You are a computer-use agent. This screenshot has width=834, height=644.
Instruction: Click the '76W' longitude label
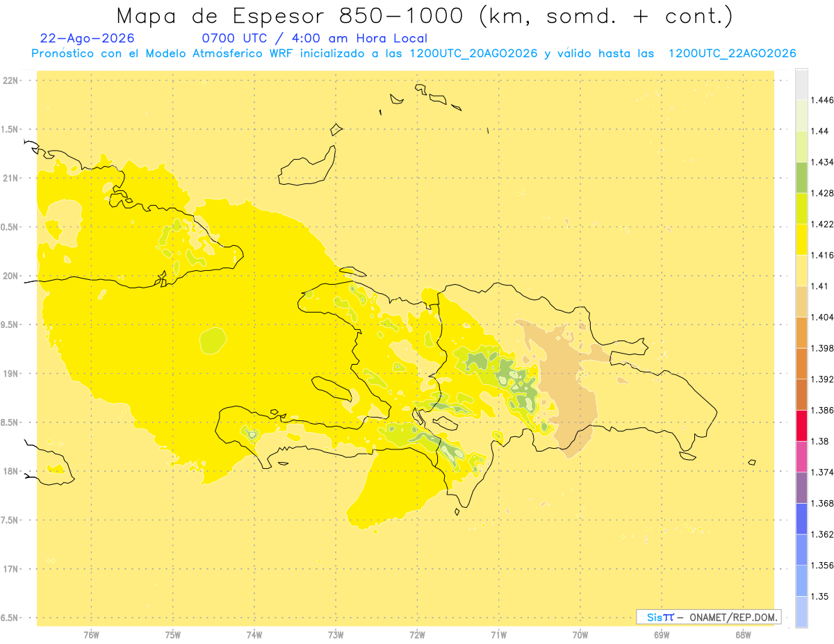click(91, 634)
